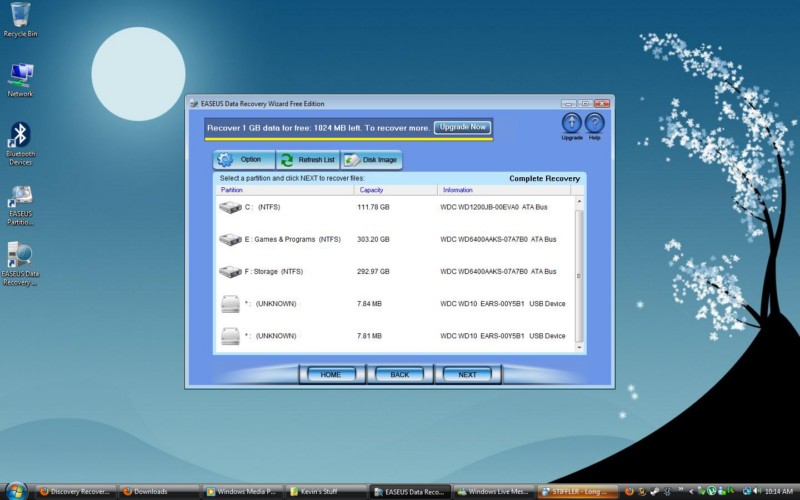Open Bluetooth Devices desktop icon
This screenshot has height=500, width=800.
click(20, 144)
